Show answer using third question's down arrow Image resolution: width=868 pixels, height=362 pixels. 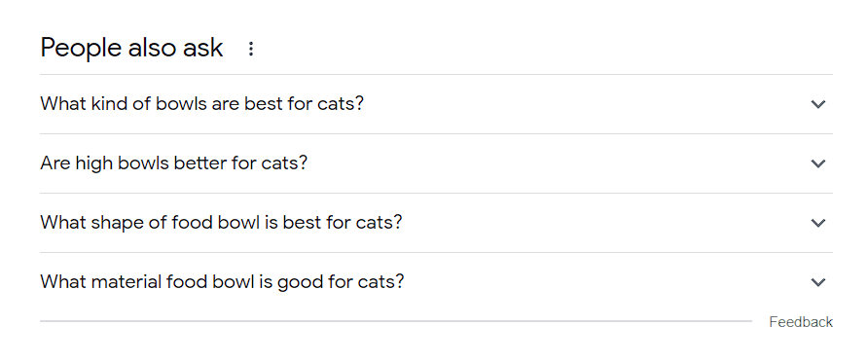click(x=817, y=223)
